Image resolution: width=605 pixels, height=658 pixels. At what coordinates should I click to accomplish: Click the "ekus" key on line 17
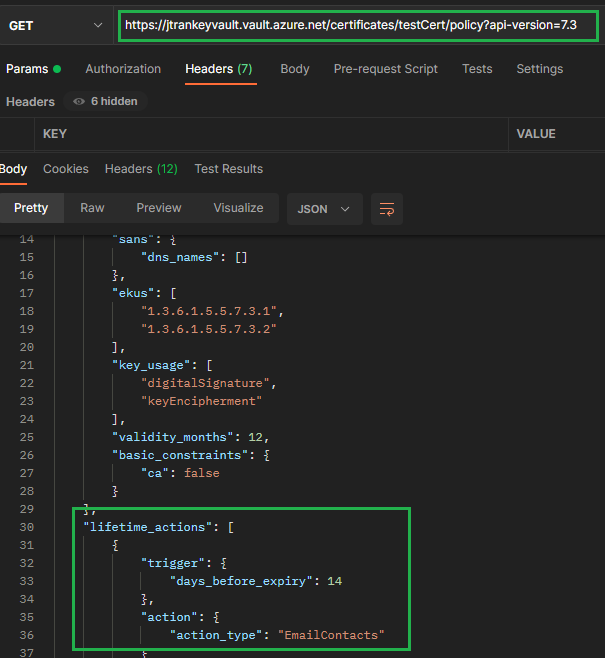pyautogui.click(x=133, y=293)
